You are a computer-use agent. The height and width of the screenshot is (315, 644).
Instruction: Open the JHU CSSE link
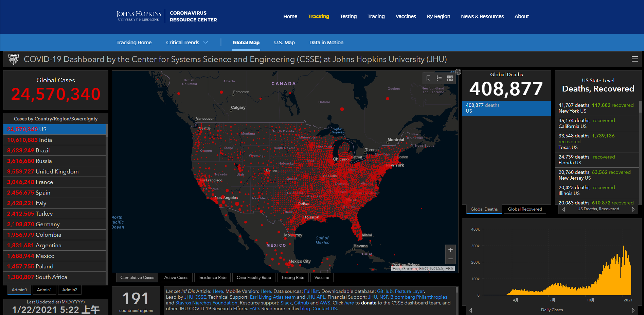195,297
